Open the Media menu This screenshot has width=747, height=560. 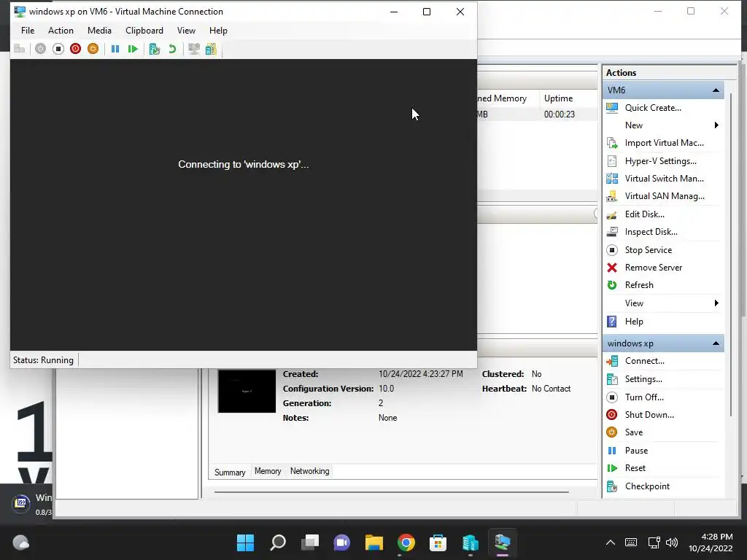pyautogui.click(x=99, y=31)
